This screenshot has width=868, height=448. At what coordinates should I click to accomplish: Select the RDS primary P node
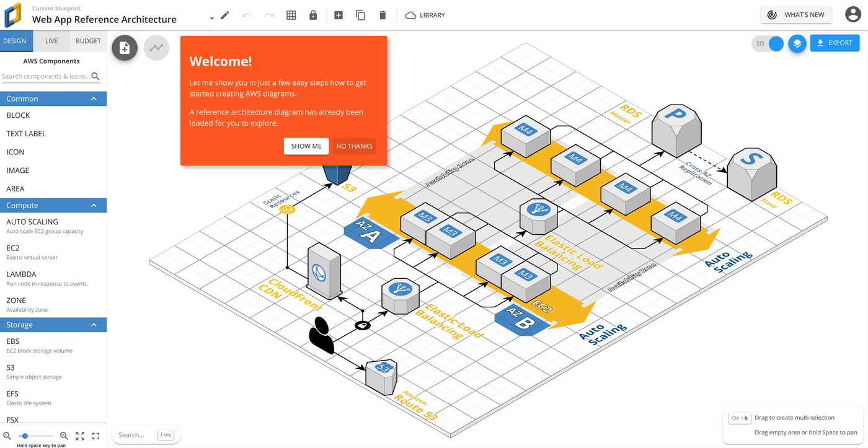(676, 130)
